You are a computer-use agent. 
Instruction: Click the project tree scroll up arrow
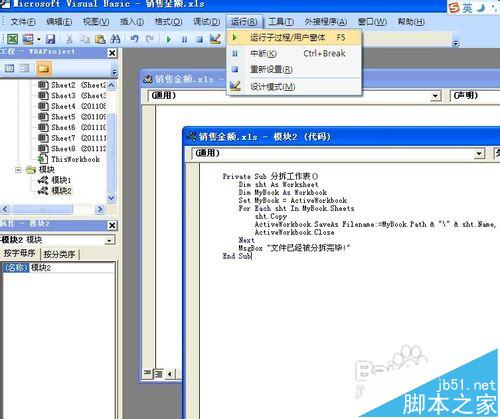coord(112,85)
